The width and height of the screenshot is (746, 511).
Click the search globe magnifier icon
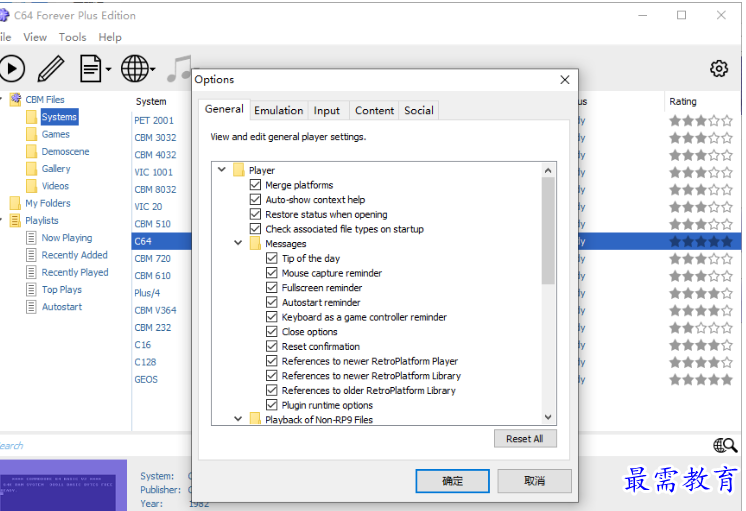725,445
